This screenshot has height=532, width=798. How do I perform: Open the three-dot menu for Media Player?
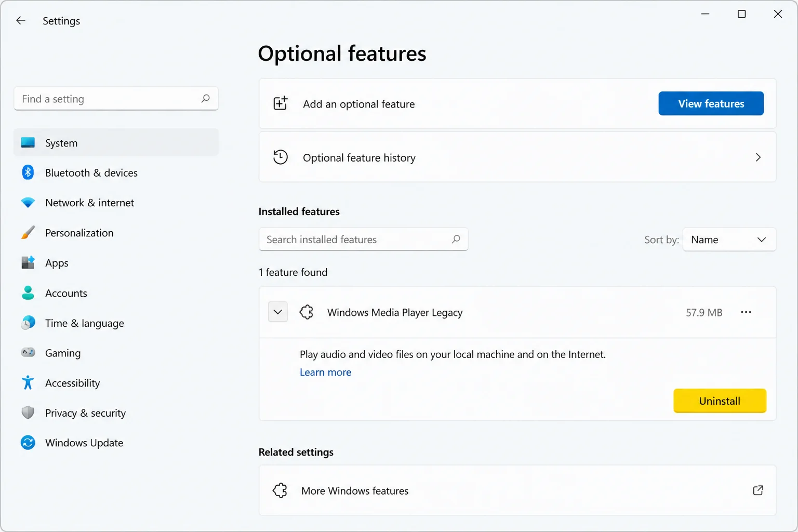pyautogui.click(x=746, y=312)
